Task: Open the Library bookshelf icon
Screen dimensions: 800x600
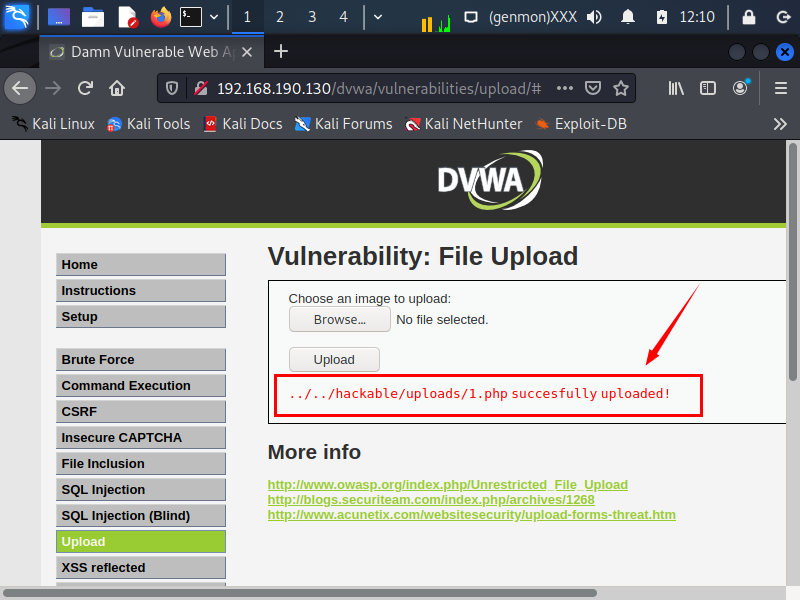Action: coord(676,88)
